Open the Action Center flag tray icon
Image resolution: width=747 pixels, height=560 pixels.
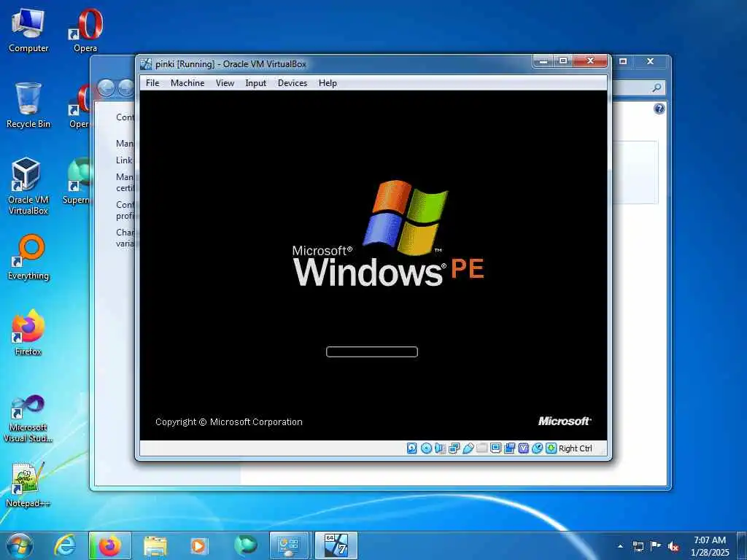pyautogui.click(x=656, y=546)
